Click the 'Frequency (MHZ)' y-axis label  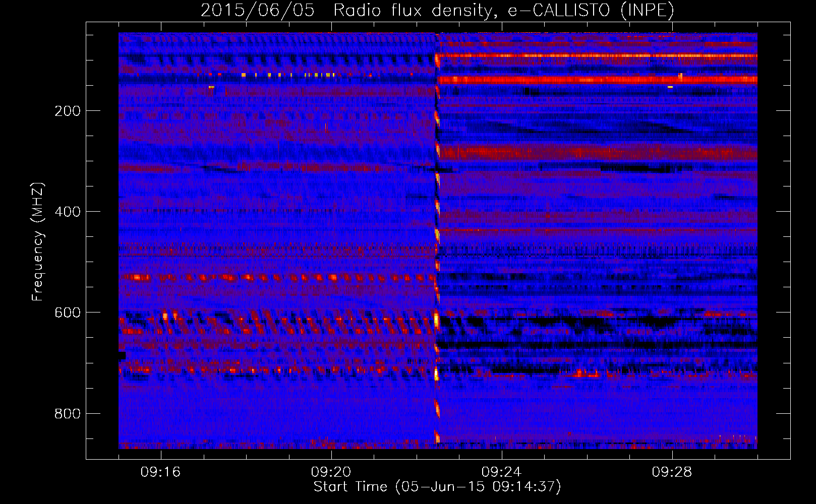[38, 242]
